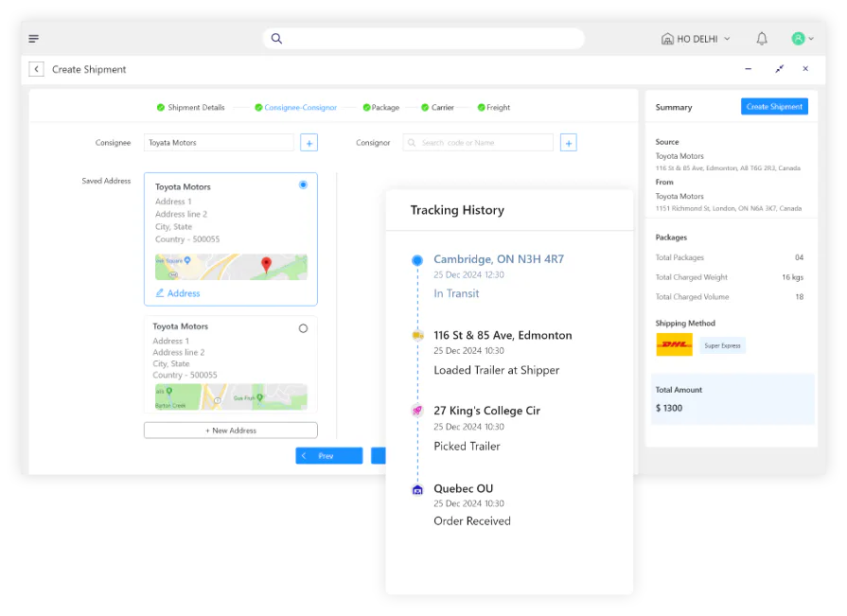Click the Super Express tag

722,345
